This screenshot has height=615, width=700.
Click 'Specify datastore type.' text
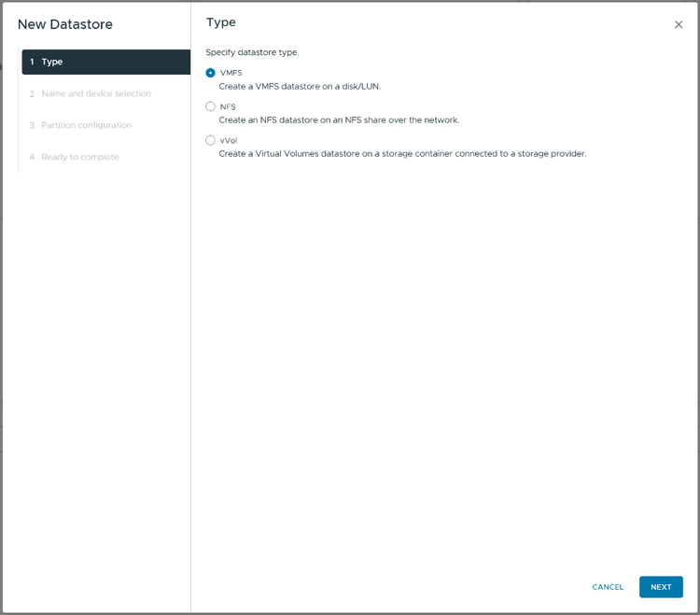click(x=252, y=52)
